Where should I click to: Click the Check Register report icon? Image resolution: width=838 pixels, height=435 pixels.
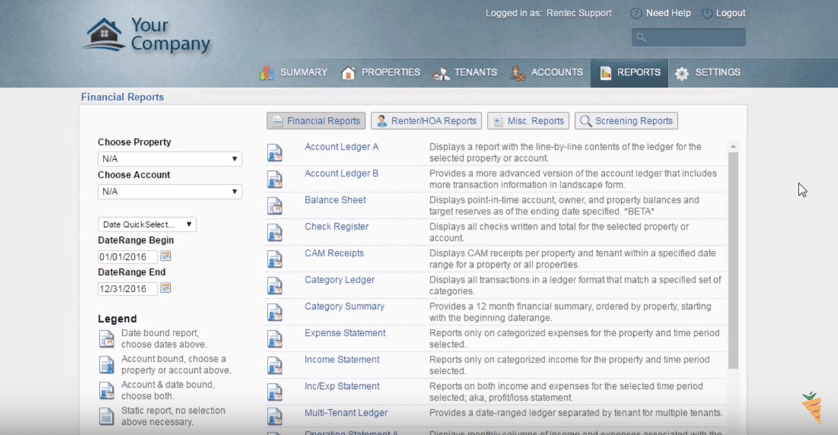(275, 232)
